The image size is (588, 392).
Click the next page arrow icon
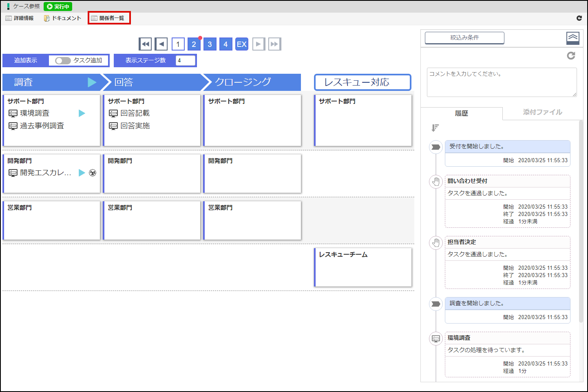259,44
